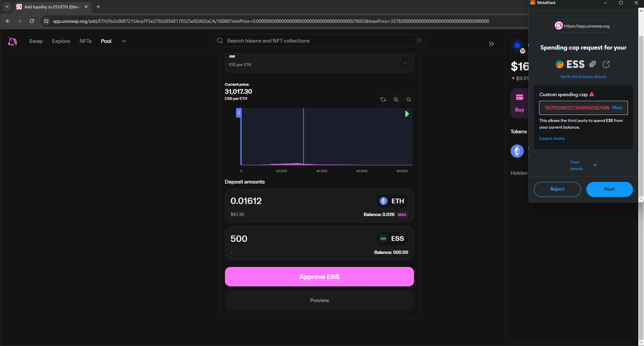
Task: Refresh the liquidity chart view
Action: pyautogui.click(x=383, y=99)
